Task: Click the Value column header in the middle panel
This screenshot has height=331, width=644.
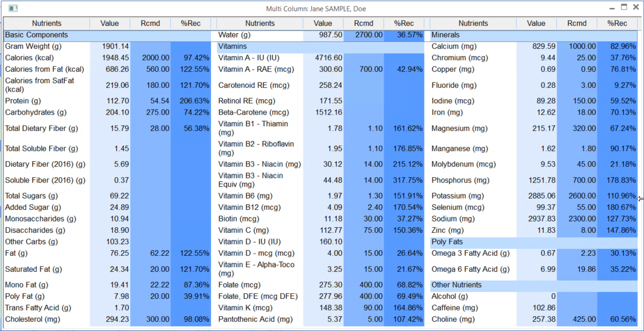Action: coord(322,24)
